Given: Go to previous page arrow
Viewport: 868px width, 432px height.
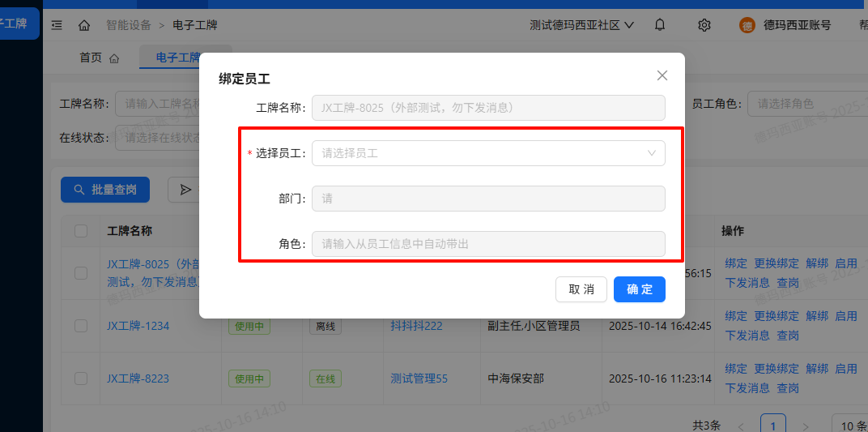Looking at the screenshot, I should pos(741,426).
